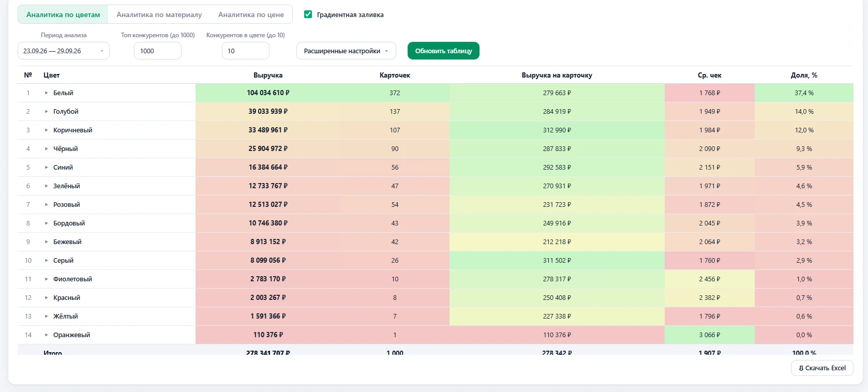This screenshot has height=392, width=868.
Task: Click the share value 14,0 %
Action: coord(804,112)
